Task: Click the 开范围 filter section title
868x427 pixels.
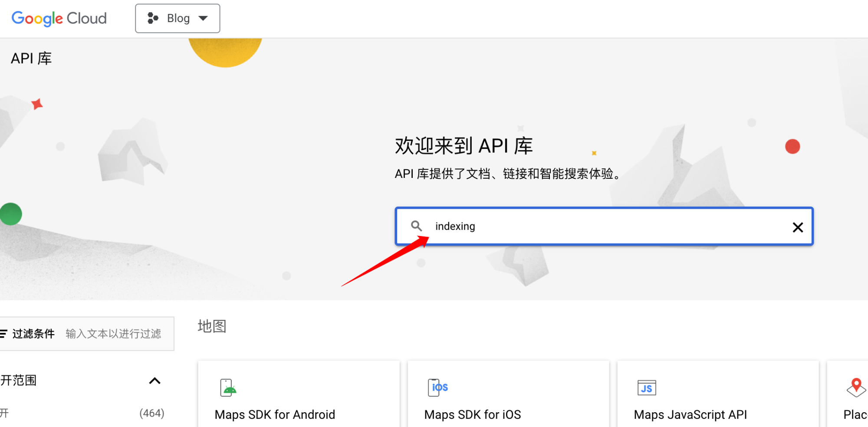Action: coord(19,381)
